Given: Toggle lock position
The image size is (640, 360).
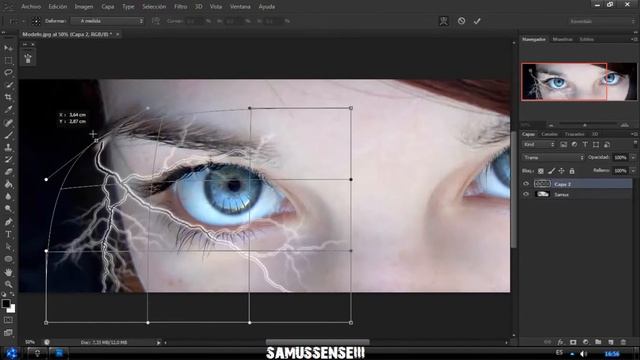Looking at the screenshot, I should pyautogui.click(x=562, y=171).
